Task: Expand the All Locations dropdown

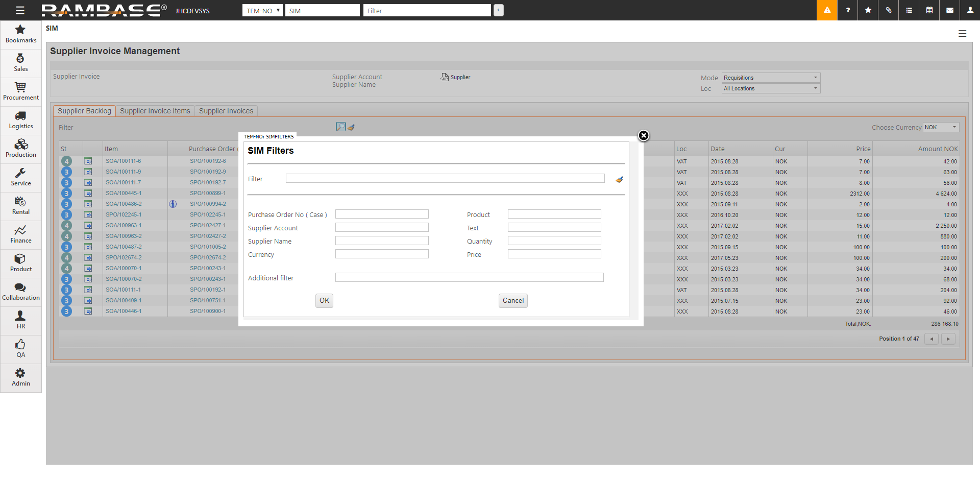Action: tap(771, 88)
